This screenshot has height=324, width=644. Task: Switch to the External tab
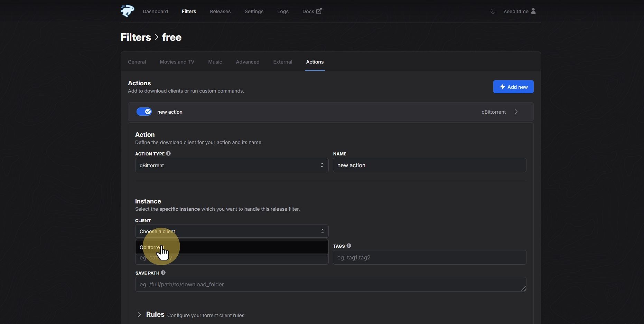click(x=282, y=62)
